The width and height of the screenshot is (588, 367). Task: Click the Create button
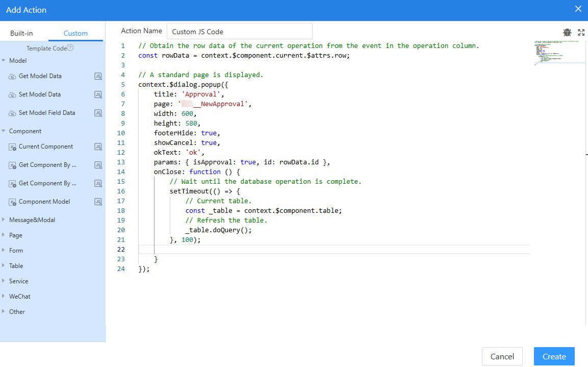[554, 356]
